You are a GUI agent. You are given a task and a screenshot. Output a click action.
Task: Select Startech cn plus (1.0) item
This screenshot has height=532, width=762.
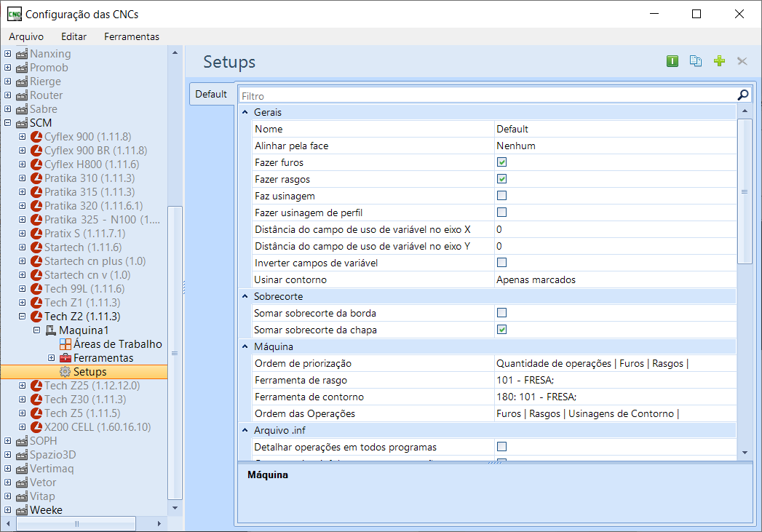pyautogui.click(x=95, y=261)
